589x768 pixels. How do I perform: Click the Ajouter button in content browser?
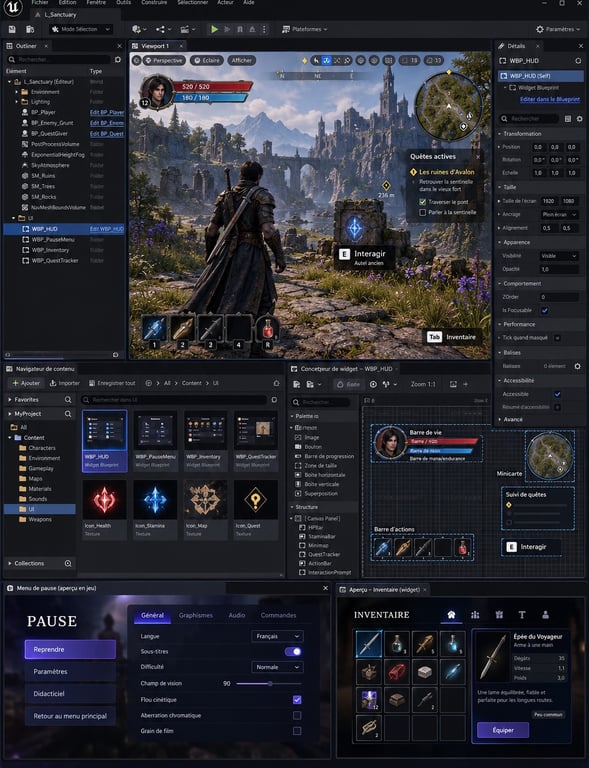(x=26, y=383)
